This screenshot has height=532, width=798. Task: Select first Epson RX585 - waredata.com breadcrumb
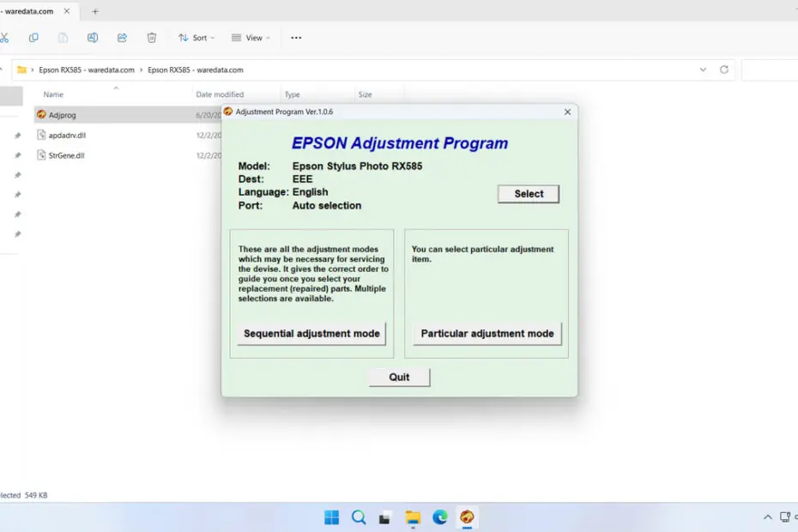click(87, 70)
